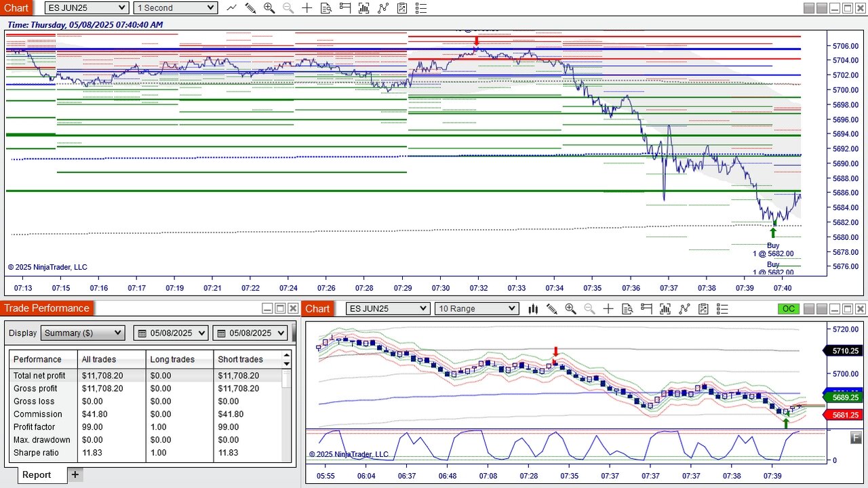Select the Sharpe ratio row label
Viewport: 868px width, 488px height.
37,453
